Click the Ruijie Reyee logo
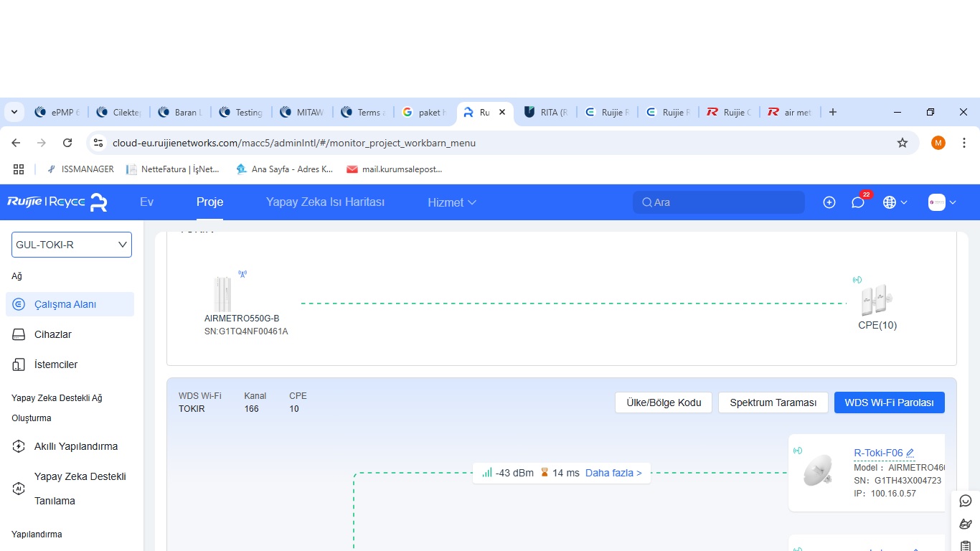Viewport: 980px width, 551px height. 57,202
